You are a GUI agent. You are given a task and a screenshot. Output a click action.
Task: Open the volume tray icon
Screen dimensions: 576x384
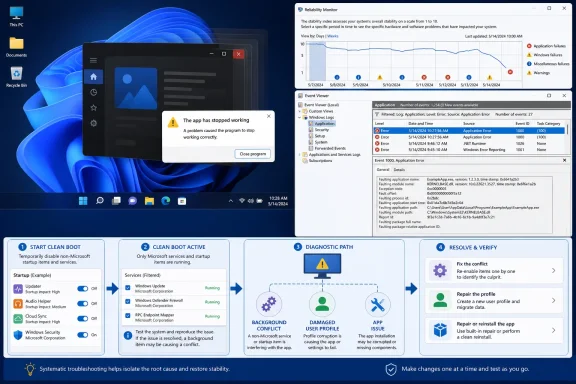[x=251, y=201]
